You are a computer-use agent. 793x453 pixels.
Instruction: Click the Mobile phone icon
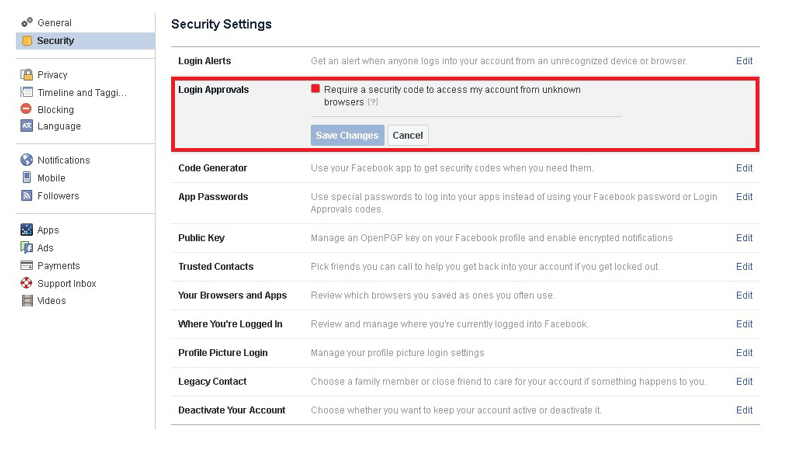point(26,177)
